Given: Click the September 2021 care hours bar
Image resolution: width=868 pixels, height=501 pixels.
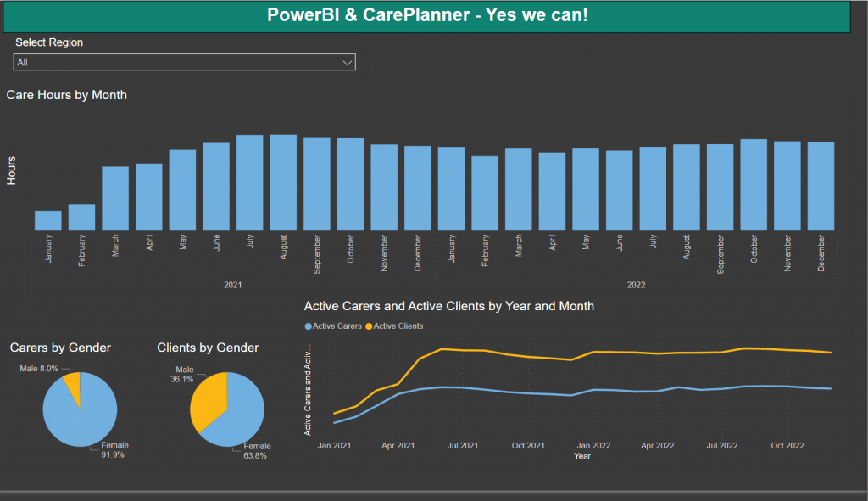Looking at the screenshot, I should click(x=317, y=184).
